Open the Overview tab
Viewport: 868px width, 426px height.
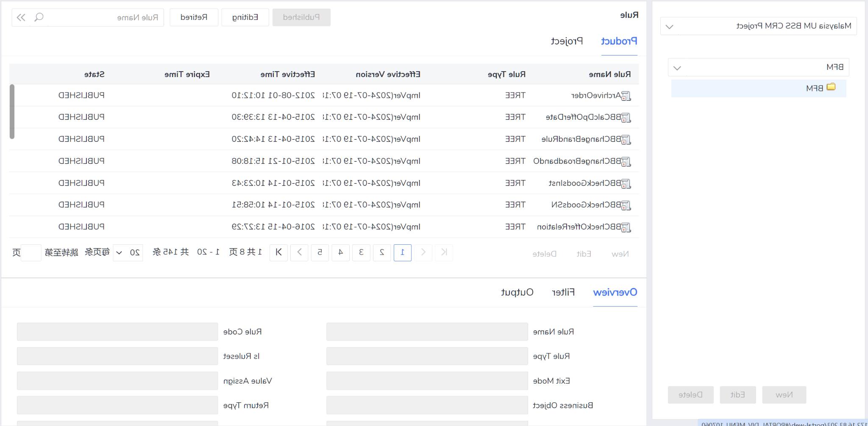tap(615, 293)
